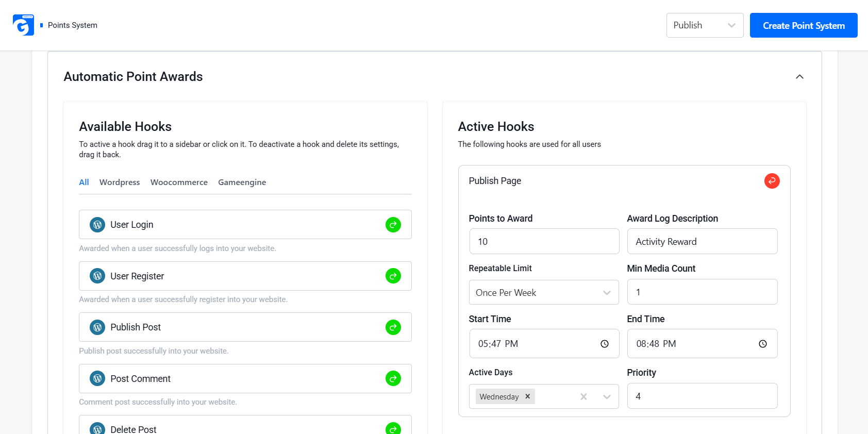This screenshot has height=434, width=868.
Task: Click WordPress icon beside Post Comment
Action: (x=97, y=378)
